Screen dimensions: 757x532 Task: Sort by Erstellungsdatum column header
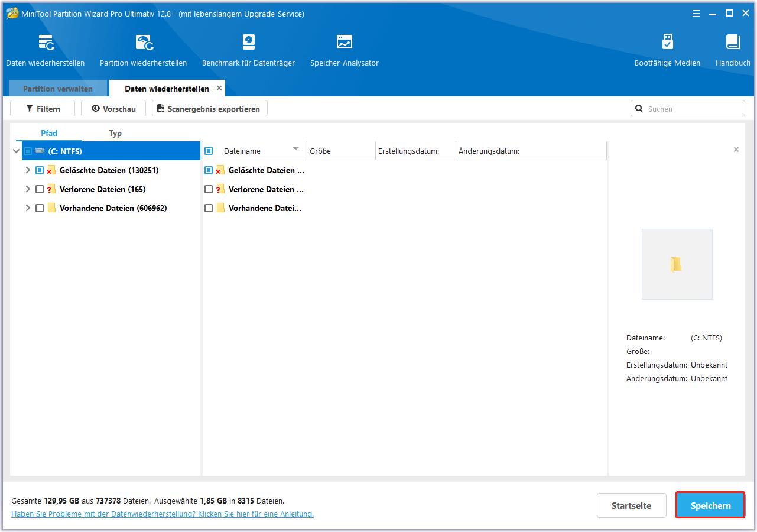415,151
